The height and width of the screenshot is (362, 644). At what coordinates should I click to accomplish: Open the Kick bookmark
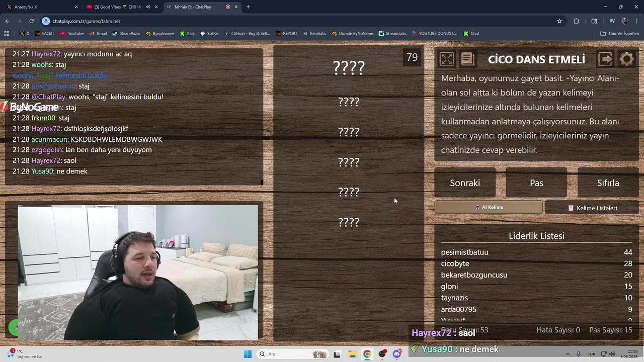(187, 34)
